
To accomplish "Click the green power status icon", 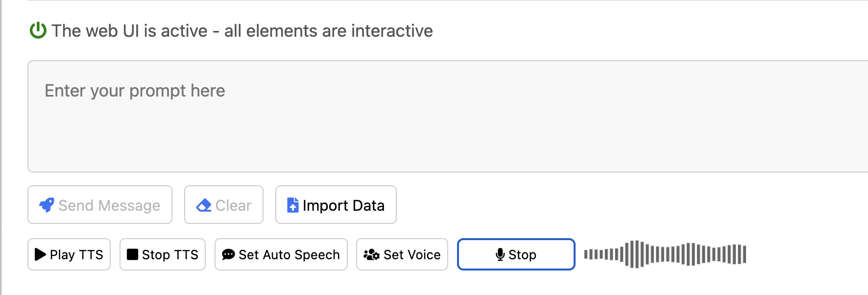I will pyautogui.click(x=38, y=30).
